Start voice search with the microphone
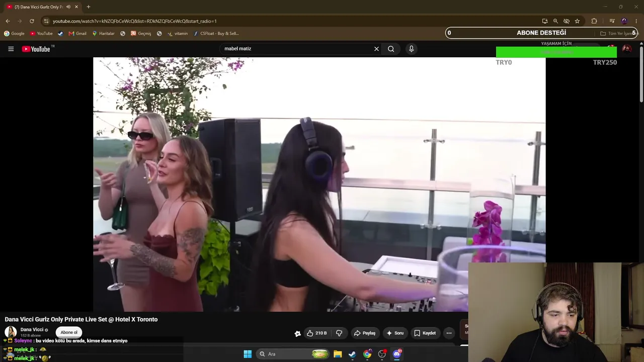The image size is (644, 362). (x=411, y=49)
